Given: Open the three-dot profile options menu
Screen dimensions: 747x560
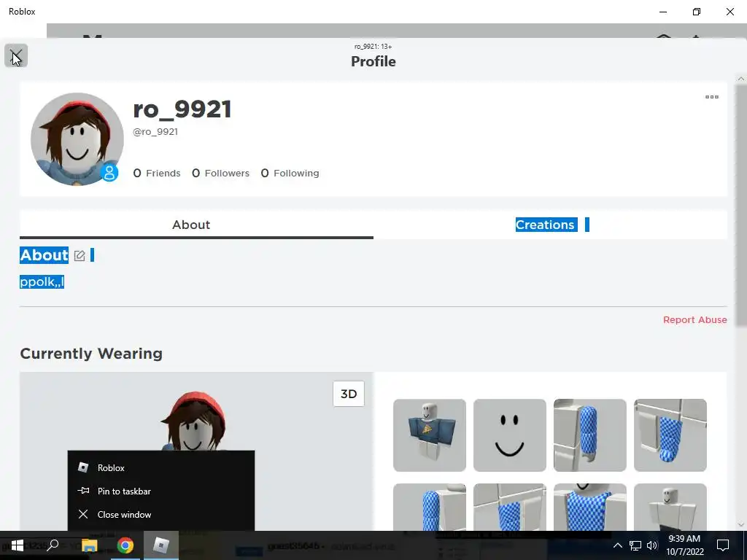Looking at the screenshot, I should [x=712, y=97].
